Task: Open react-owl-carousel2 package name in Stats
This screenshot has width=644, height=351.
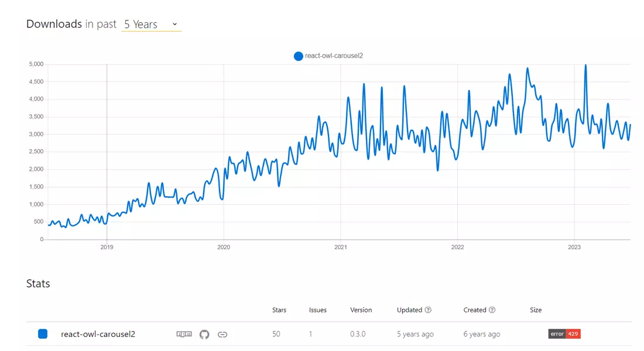Action: (98, 334)
